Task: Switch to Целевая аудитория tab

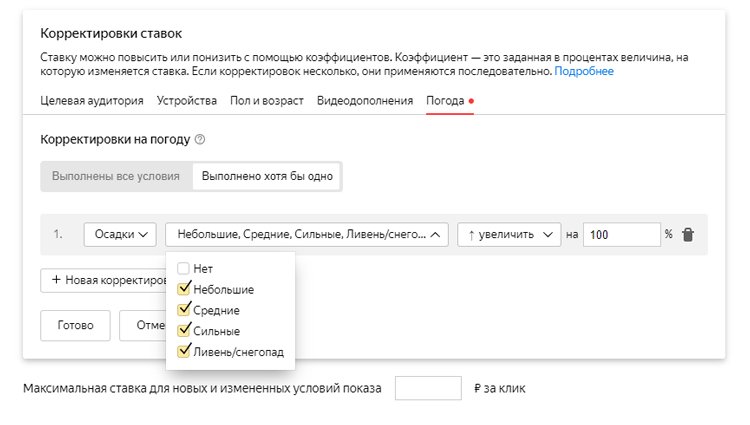Action: (92, 101)
